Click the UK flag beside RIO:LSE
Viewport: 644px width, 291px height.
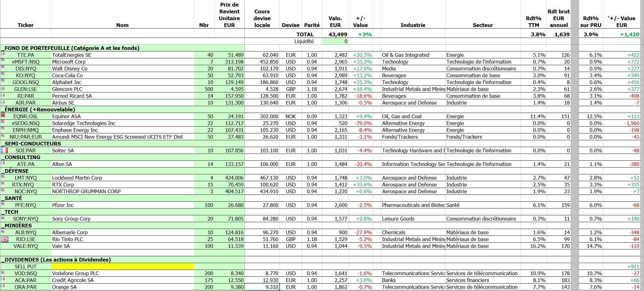(5, 239)
